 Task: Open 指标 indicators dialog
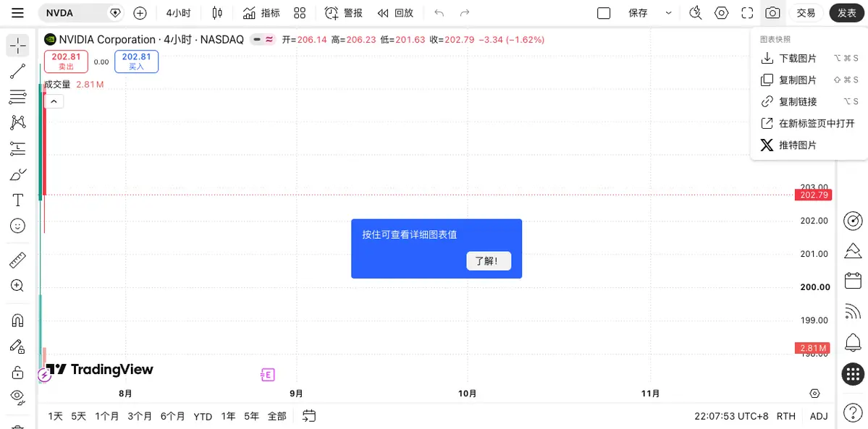pos(261,13)
